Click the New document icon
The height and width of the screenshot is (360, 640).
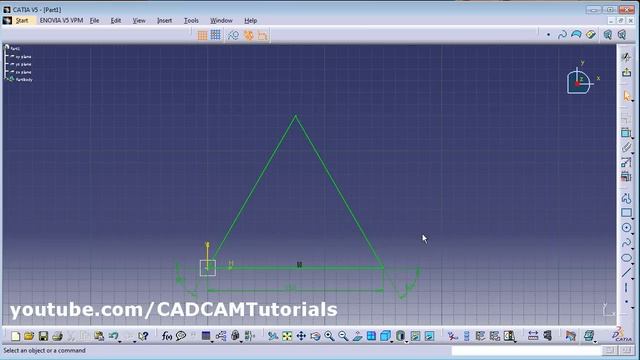(x=16, y=336)
